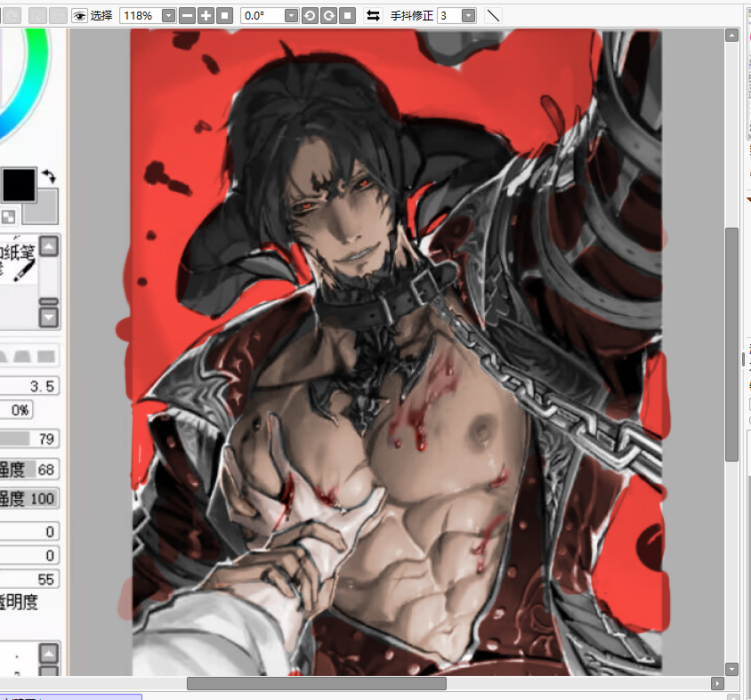Toggle the show selection eye icon
The width and height of the screenshot is (751, 700).
point(79,16)
